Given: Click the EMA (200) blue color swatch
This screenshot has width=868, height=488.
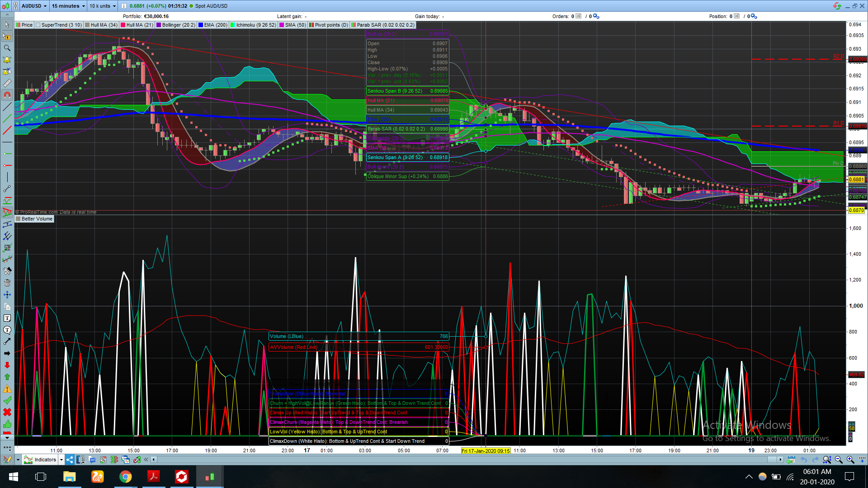Looking at the screenshot, I should tap(201, 25).
